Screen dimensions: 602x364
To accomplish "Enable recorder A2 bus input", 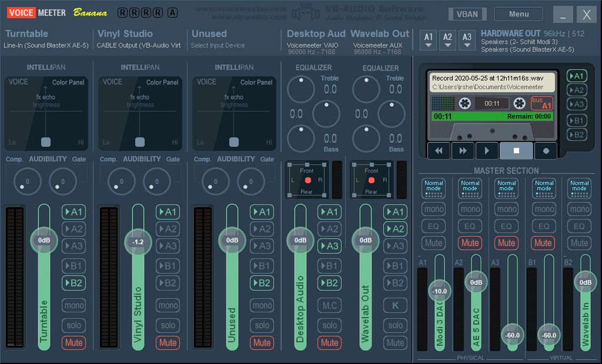I will (x=577, y=90).
